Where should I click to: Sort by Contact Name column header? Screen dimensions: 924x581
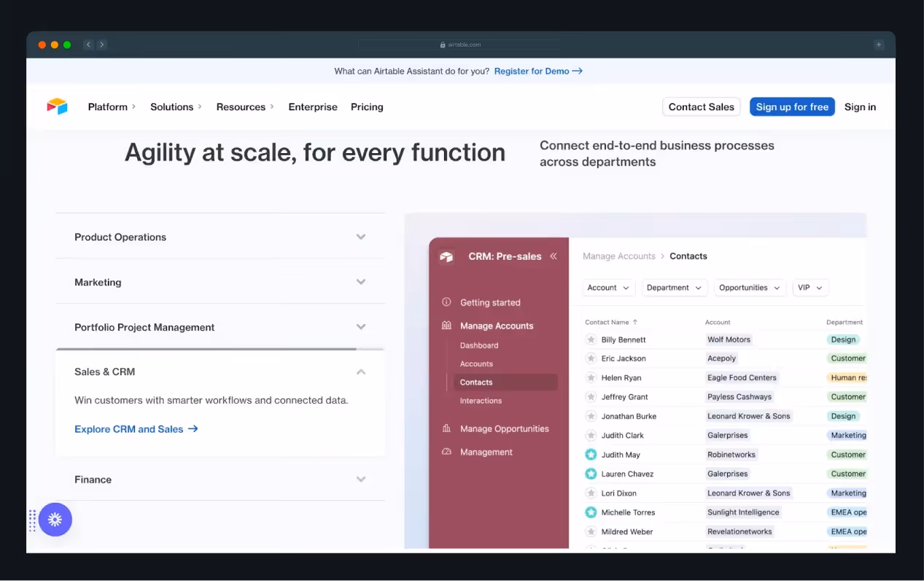[611, 322]
